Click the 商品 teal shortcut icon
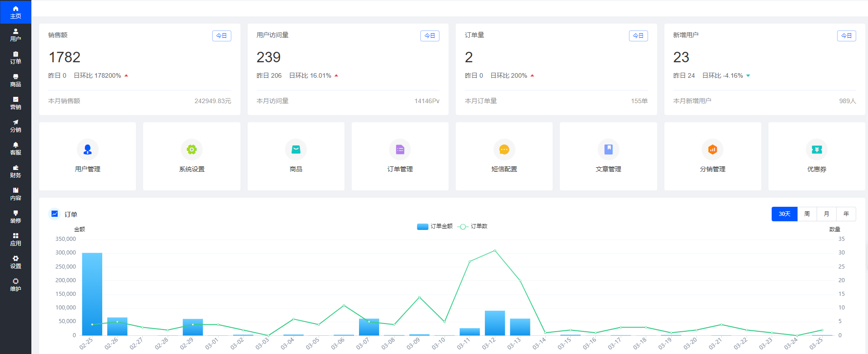Image resolution: width=868 pixels, height=354 pixels. point(296,150)
